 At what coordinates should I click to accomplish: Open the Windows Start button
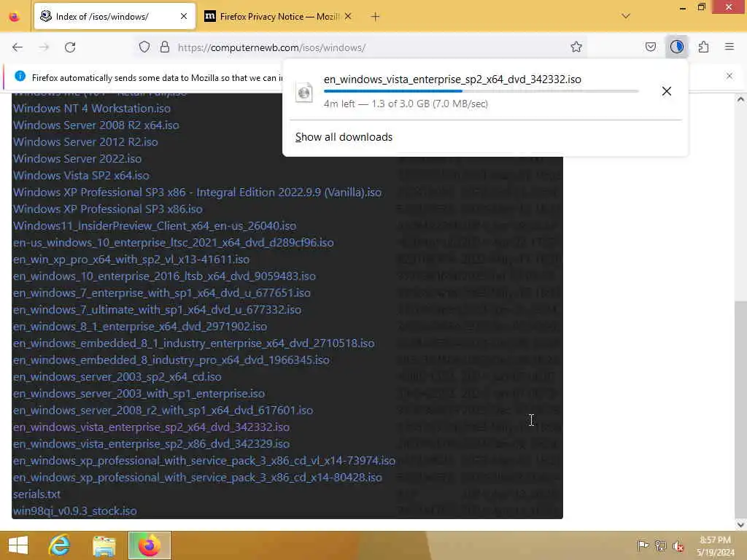(x=18, y=545)
